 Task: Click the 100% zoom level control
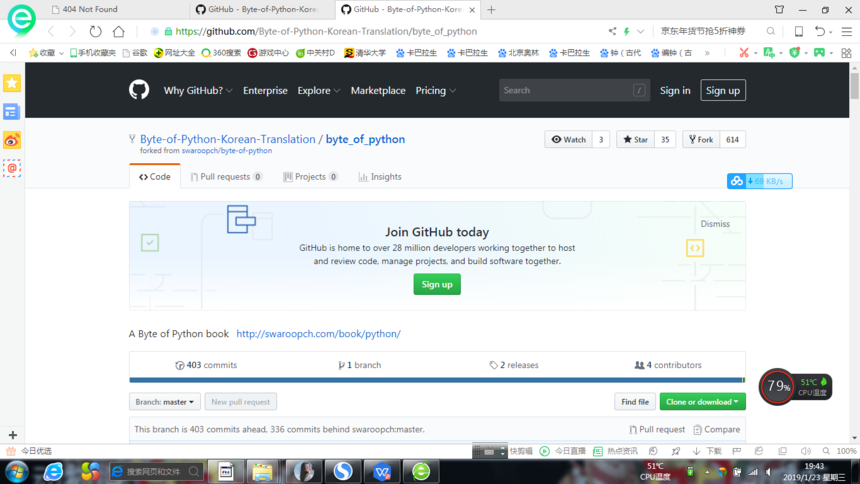pyautogui.click(x=847, y=451)
